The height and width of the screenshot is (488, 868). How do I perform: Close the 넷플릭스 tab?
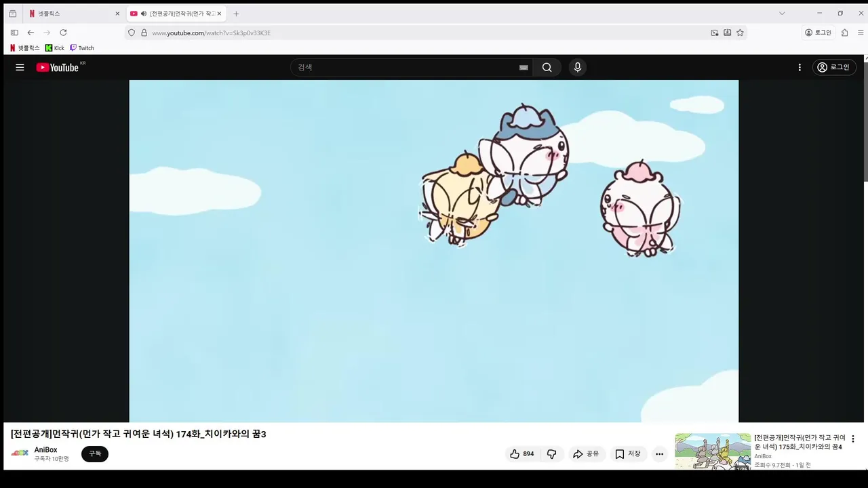click(x=117, y=14)
